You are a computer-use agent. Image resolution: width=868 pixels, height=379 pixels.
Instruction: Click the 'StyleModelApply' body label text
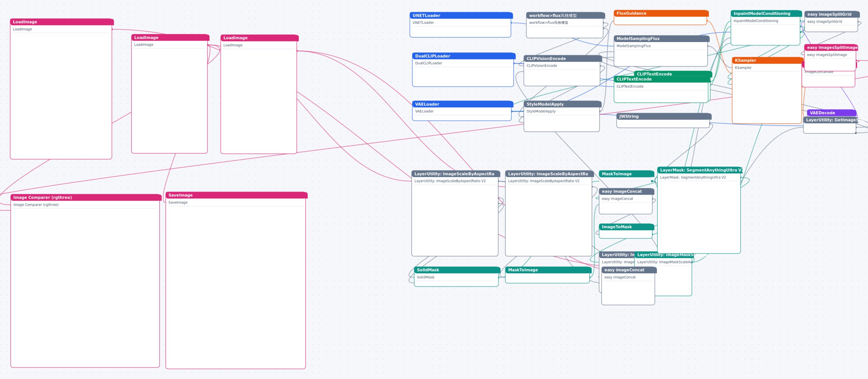[x=541, y=112]
